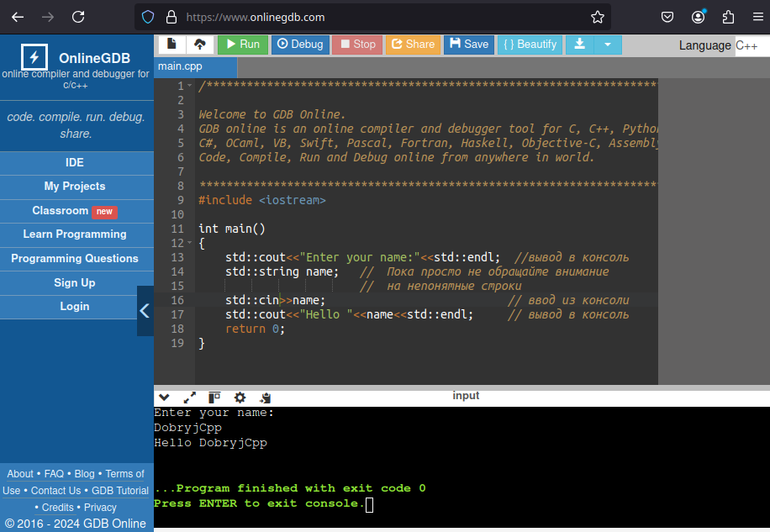
Task: Select the input tab of console
Action: (x=466, y=396)
